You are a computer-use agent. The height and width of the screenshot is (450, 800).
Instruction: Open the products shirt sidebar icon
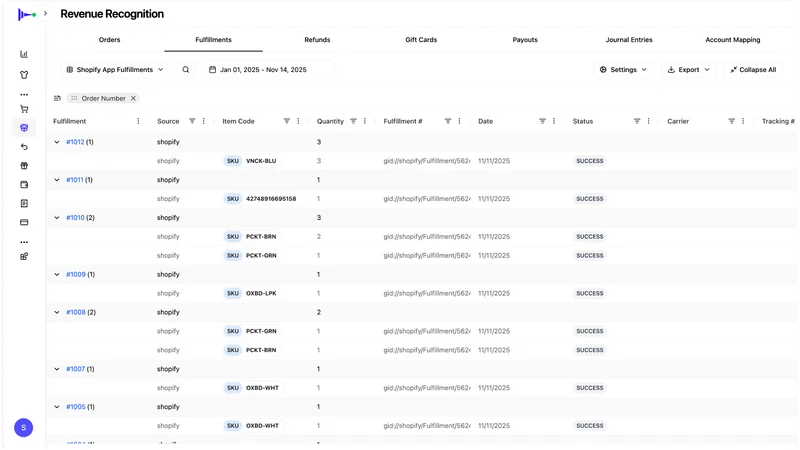coord(24,75)
